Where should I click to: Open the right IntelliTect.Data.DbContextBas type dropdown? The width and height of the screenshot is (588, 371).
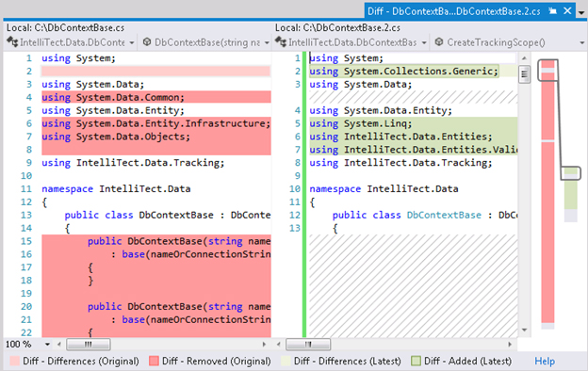[424, 42]
